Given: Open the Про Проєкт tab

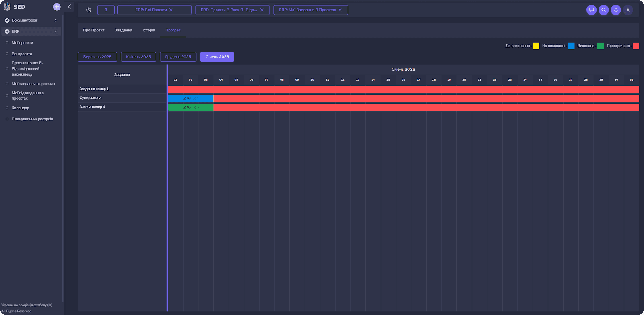Looking at the screenshot, I should pyautogui.click(x=93, y=30).
